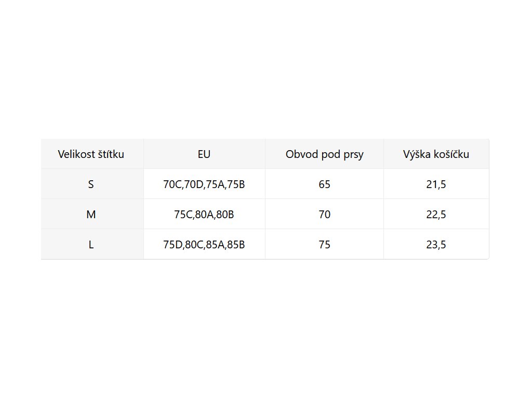The width and height of the screenshot is (532, 399).
Task: Click the word 'Obvod' in header
Action: click(300, 154)
